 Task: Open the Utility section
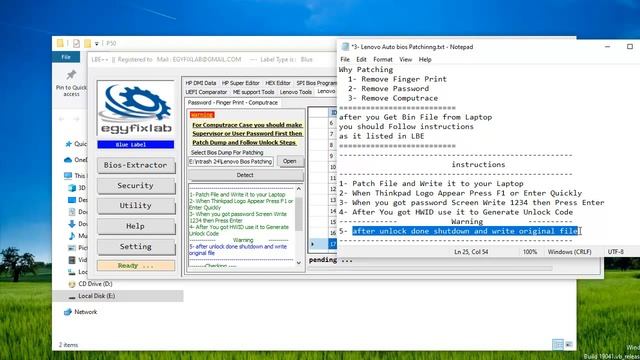coord(136,206)
